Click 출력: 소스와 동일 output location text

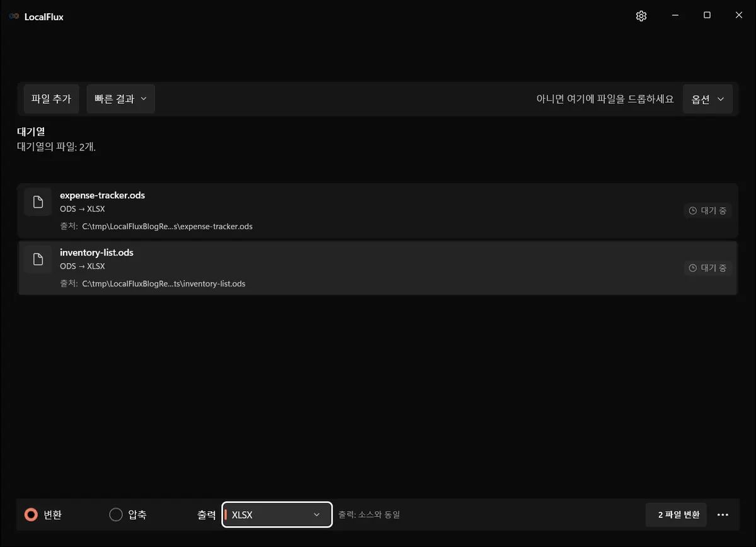pos(369,515)
